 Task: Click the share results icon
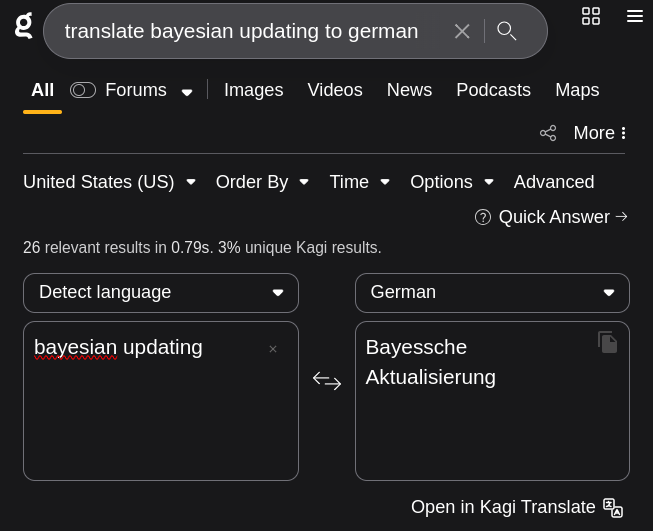[x=548, y=133]
